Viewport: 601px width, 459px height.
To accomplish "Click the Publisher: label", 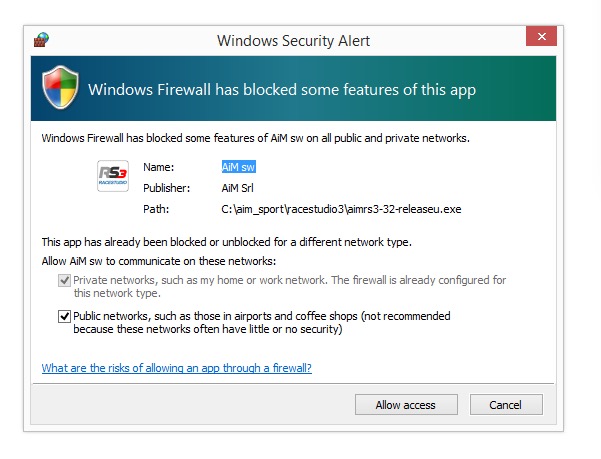I will 166,188.
